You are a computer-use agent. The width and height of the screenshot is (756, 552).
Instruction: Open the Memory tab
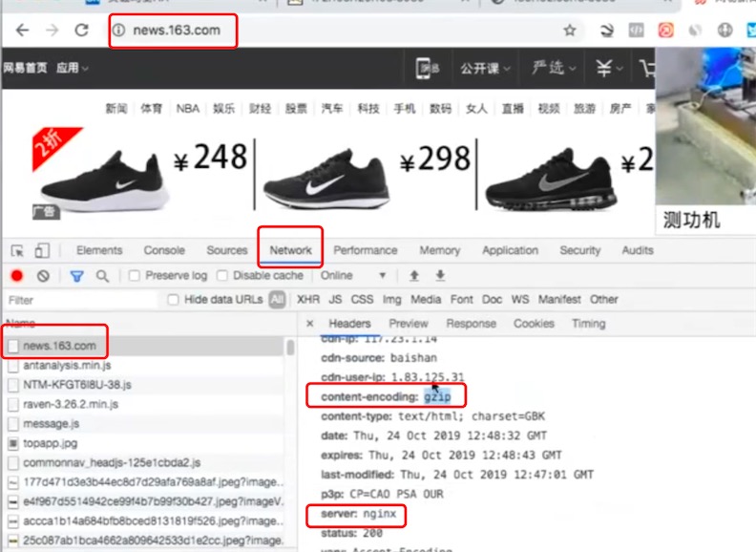(x=440, y=250)
